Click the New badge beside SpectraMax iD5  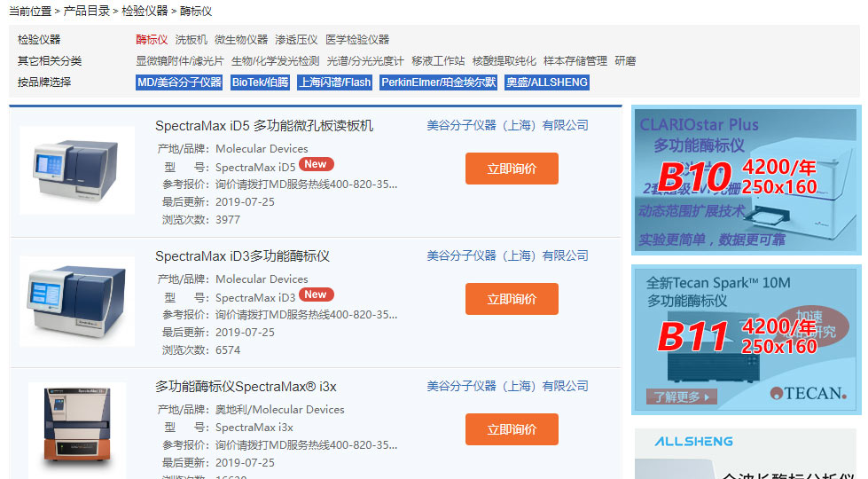tap(316, 164)
